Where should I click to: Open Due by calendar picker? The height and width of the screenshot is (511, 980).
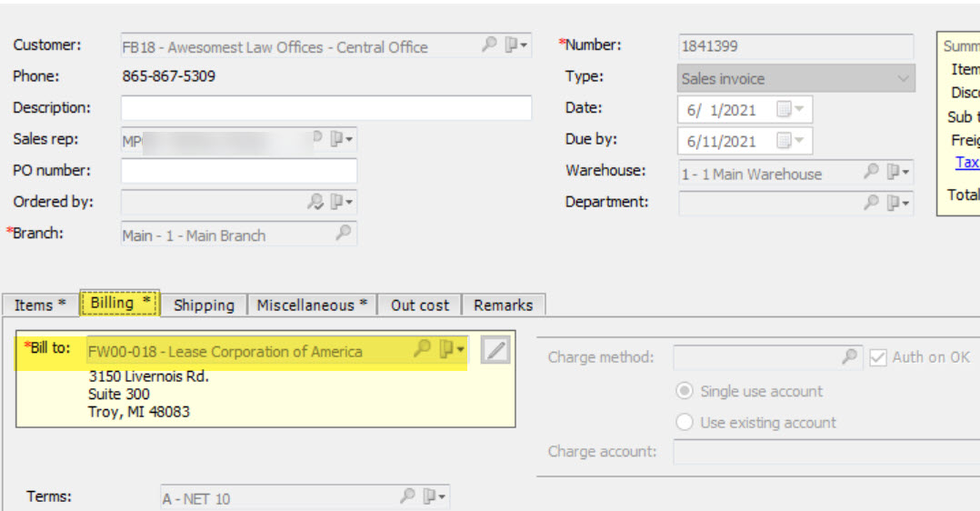tap(789, 141)
